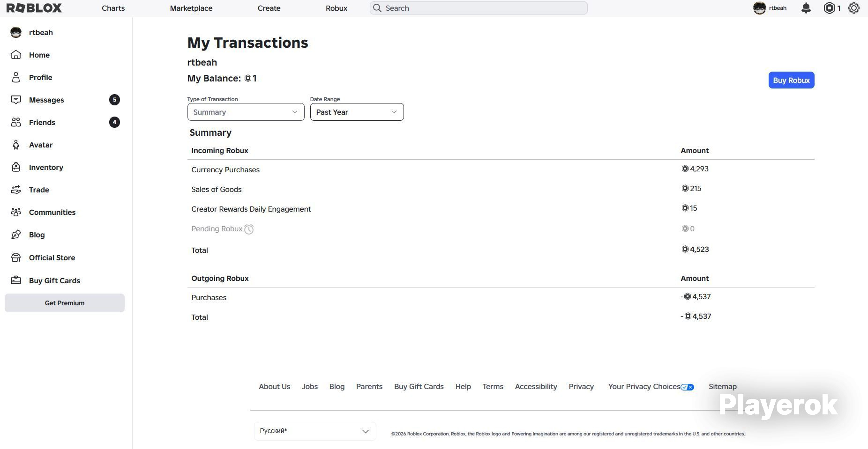Click the 4,293 currency purchases amount
Image resolution: width=868 pixels, height=449 pixels.
click(x=695, y=169)
